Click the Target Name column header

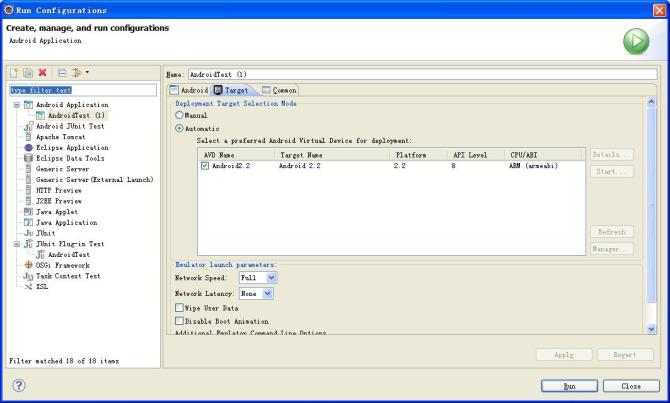(x=334, y=155)
